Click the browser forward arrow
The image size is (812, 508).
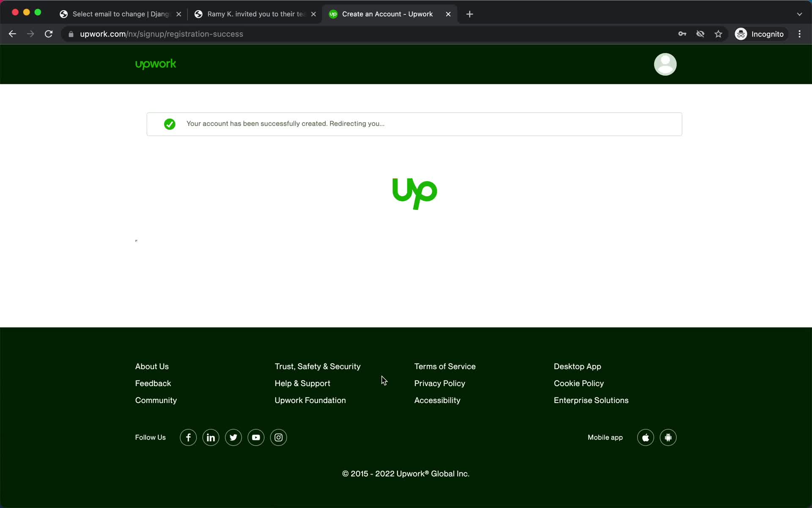click(30, 34)
